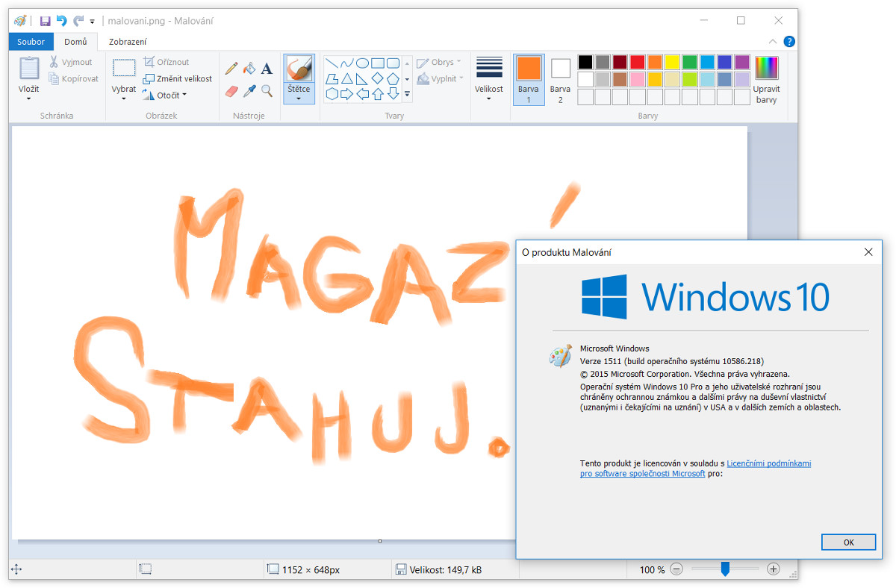Switch to the Domů tab
896x588 pixels.
[75, 42]
